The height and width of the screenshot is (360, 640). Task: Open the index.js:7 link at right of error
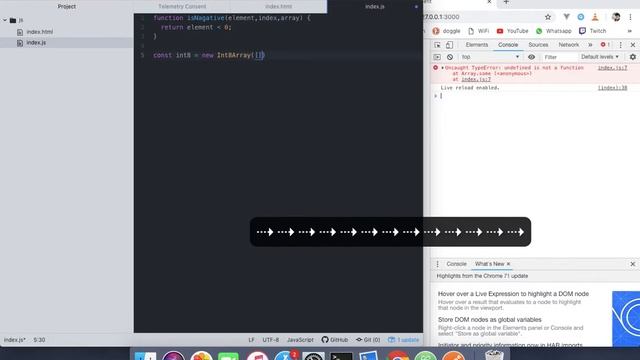[612, 68]
